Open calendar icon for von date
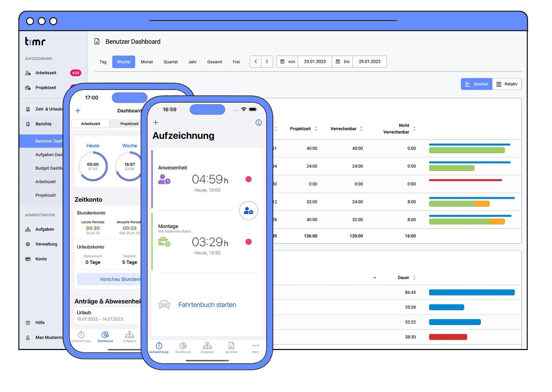This screenshot has height=392, width=552. tap(282, 61)
